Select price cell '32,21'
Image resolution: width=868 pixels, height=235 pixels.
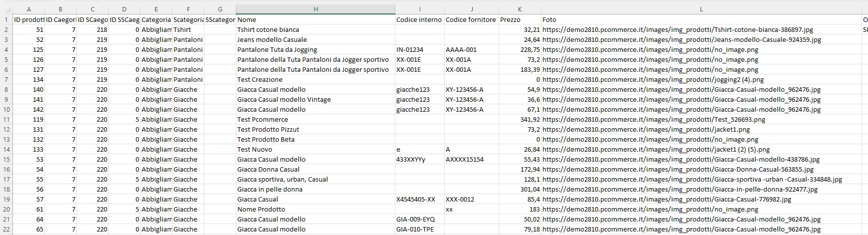pyautogui.click(x=520, y=29)
